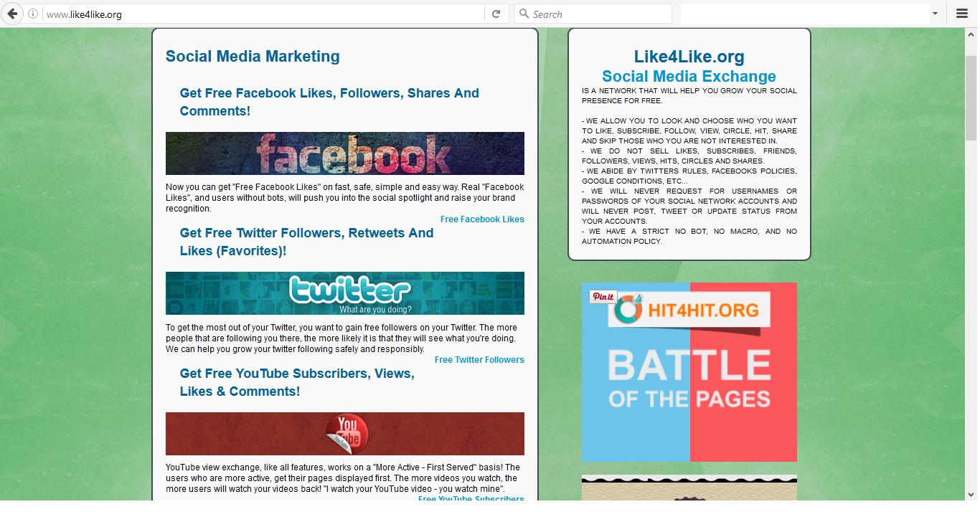Open the Free YouTube Subscribers link
980x522 pixels.
[471, 498]
